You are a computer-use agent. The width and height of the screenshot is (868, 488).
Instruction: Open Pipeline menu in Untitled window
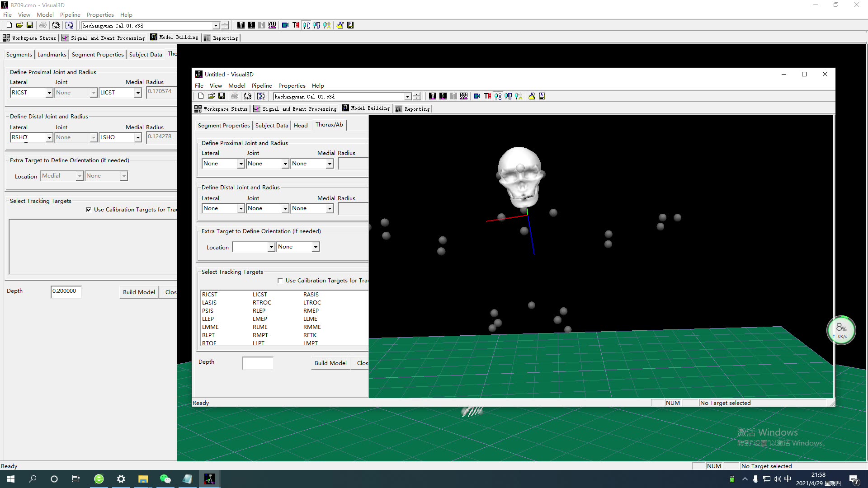click(261, 85)
